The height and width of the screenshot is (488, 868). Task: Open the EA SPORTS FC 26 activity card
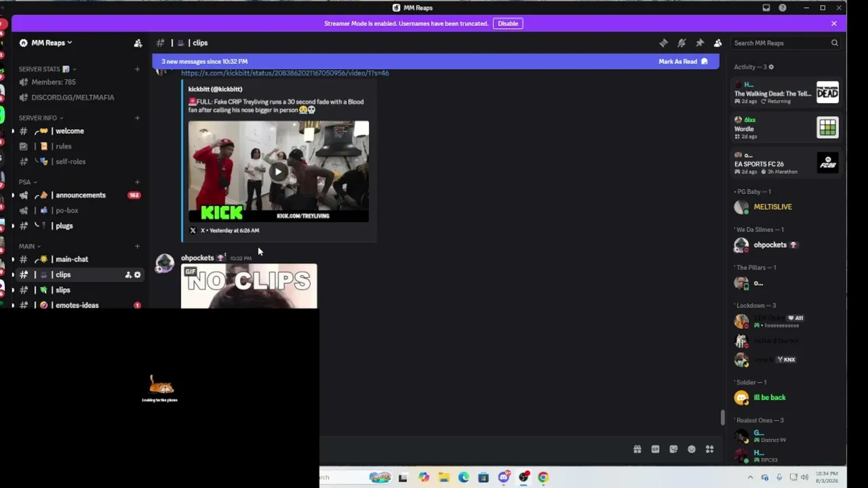pyautogui.click(x=787, y=163)
